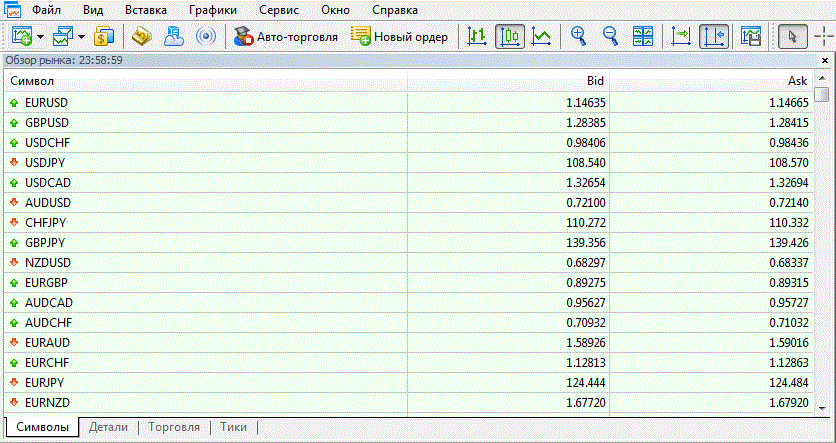This screenshot has width=836, height=443.
Task: Expand the Profiles dropdown arrow
Action: [x=81, y=37]
